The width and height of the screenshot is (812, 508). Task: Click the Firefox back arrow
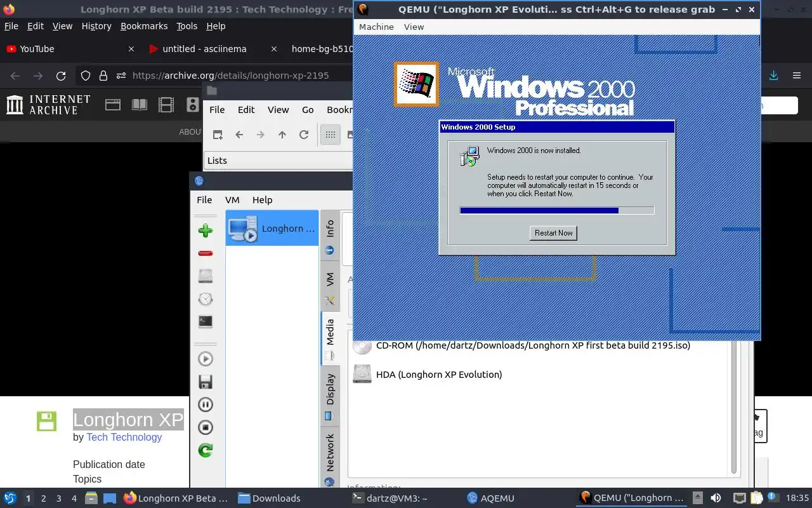point(15,76)
